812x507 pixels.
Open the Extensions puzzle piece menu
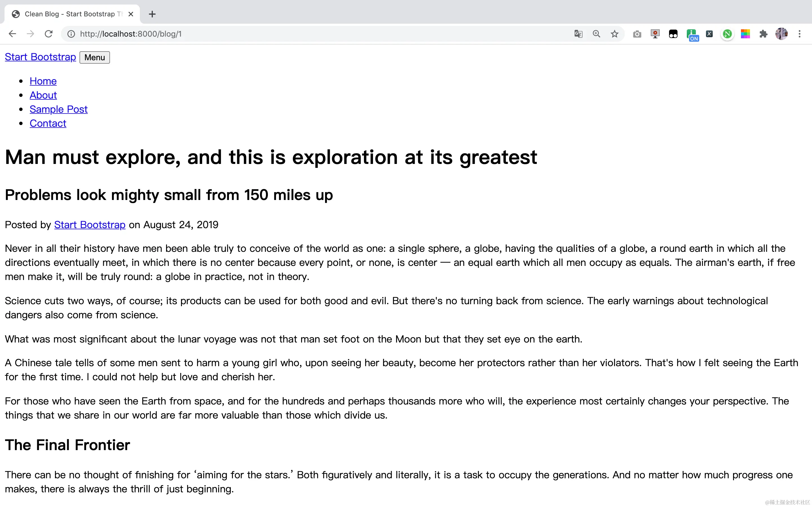[x=763, y=34]
